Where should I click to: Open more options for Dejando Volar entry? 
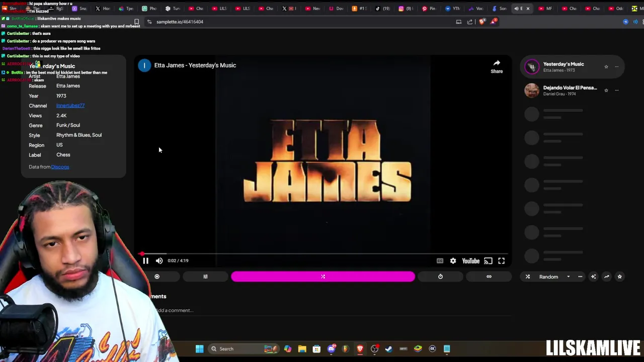pos(617,90)
